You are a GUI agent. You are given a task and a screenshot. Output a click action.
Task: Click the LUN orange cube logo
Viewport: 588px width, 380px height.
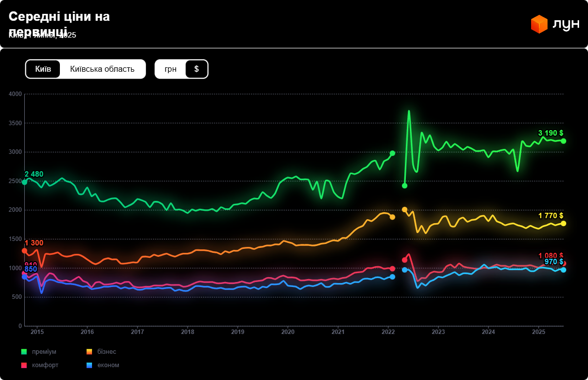[x=539, y=24]
